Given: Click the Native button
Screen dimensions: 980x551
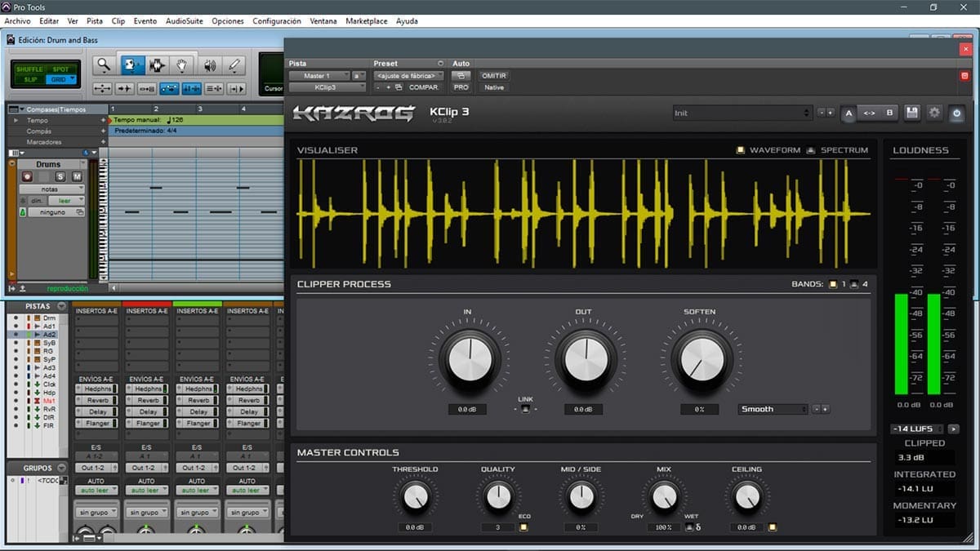Looking at the screenshot, I should click(x=494, y=87).
